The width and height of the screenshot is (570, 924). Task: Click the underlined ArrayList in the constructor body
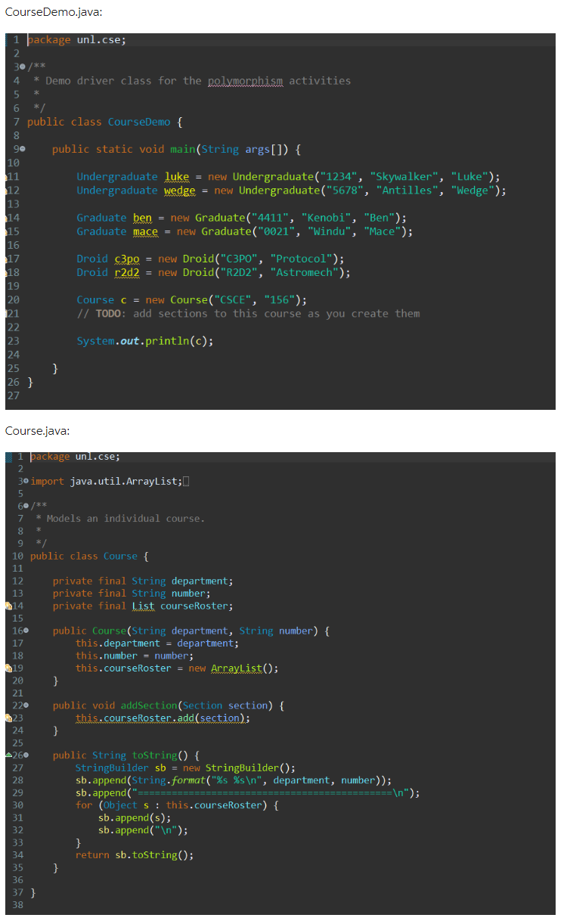click(237, 668)
